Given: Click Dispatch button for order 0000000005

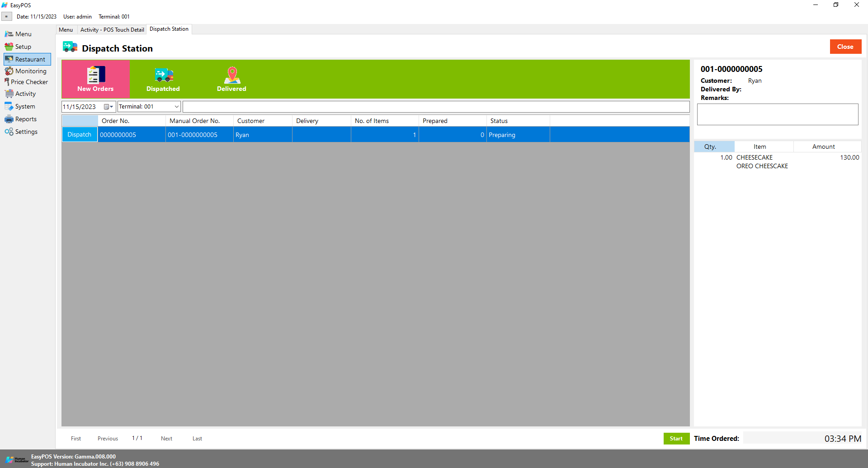Looking at the screenshot, I should pyautogui.click(x=80, y=135).
